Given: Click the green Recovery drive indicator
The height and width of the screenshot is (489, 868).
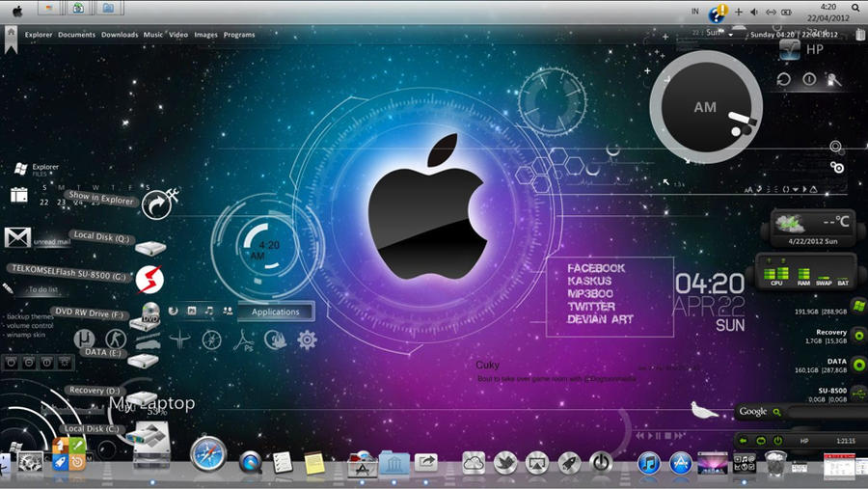Looking at the screenshot, I should (x=858, y=336).
